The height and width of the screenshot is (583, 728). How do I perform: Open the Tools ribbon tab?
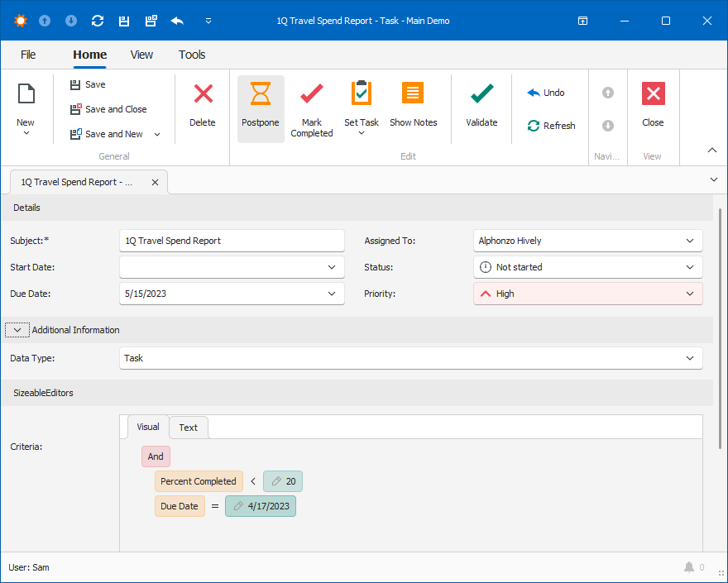(x=191, y=55)
